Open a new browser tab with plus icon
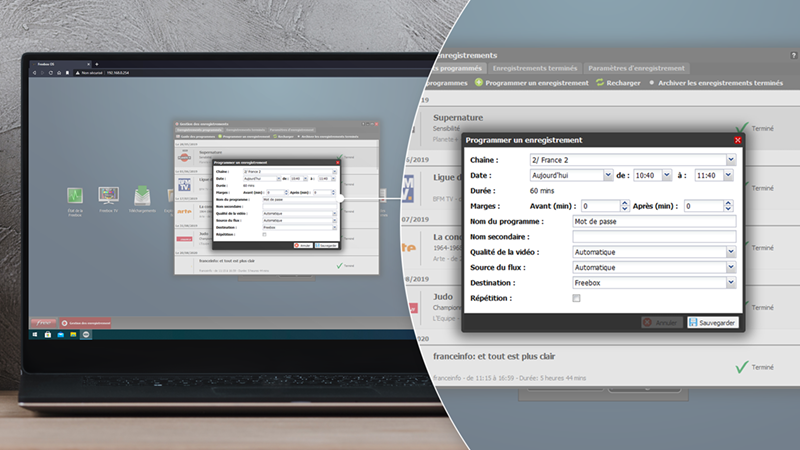The image size is (800, 450). pyautogui.click(x=96, y=64)
